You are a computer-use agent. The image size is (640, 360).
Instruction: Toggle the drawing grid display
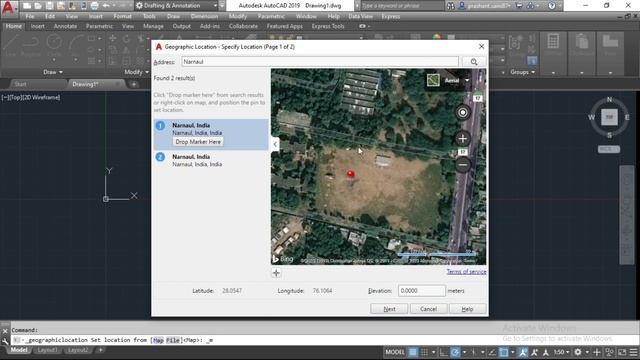point(413,352)
